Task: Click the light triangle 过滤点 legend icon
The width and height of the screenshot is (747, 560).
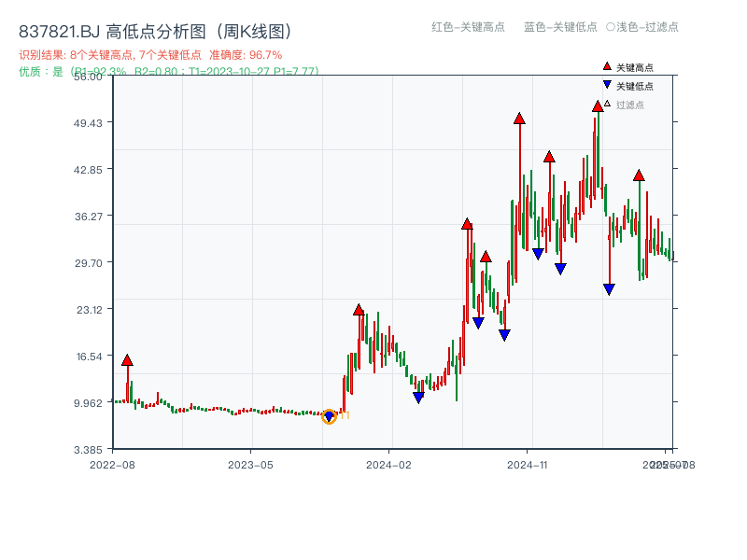Action: click(606, 101)
